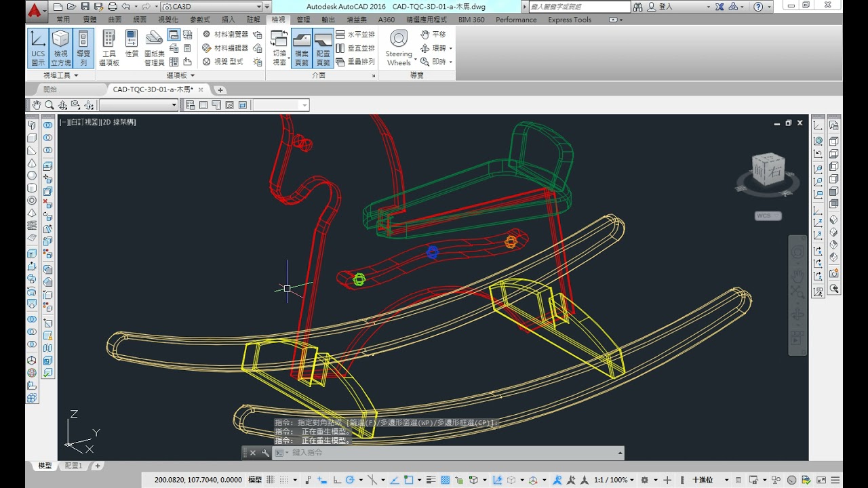Toggle the UCS 圖示 button

(x=38, y=48)
